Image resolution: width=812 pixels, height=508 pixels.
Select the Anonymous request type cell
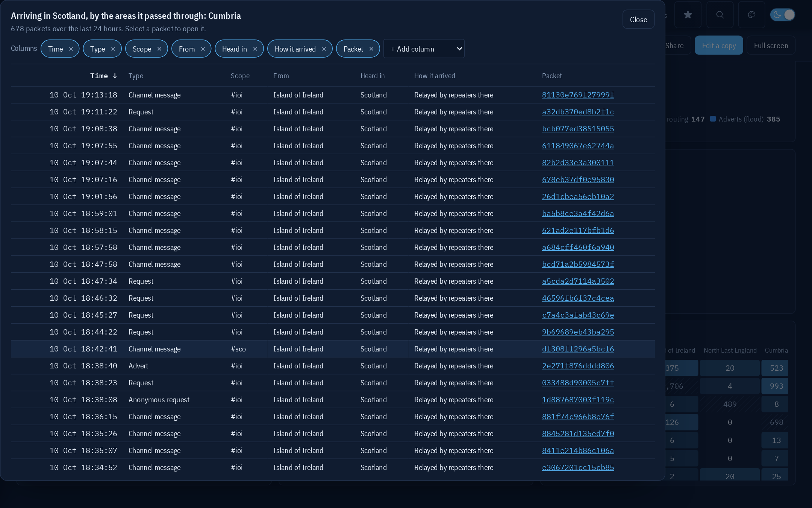click(x=159, y=400)
